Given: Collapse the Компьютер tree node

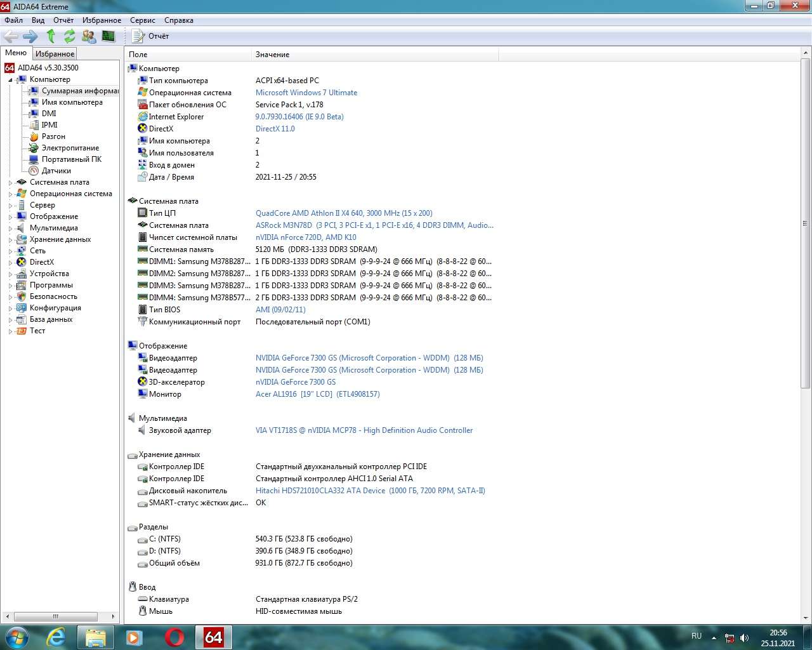Looking at the screenshot, I should click(x=10, y=80).
